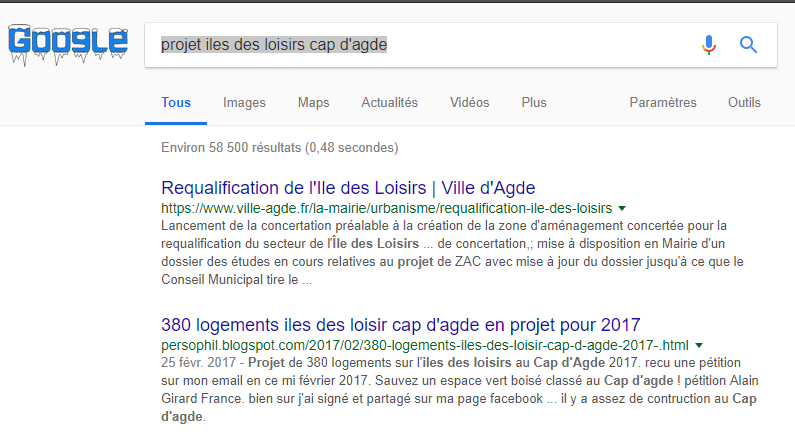Expand dropdown arrow next to ville-agde.fr URL
795x432 pixels.
[622, 208]
